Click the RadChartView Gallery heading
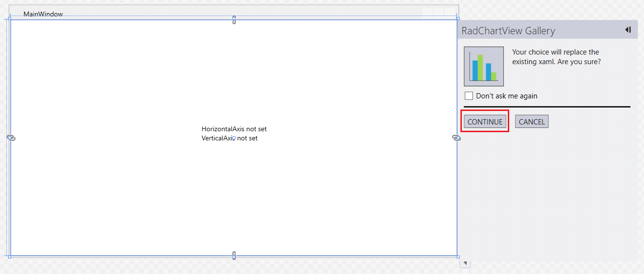The width and height of the screenshot is (644, 274). [508, 31]
